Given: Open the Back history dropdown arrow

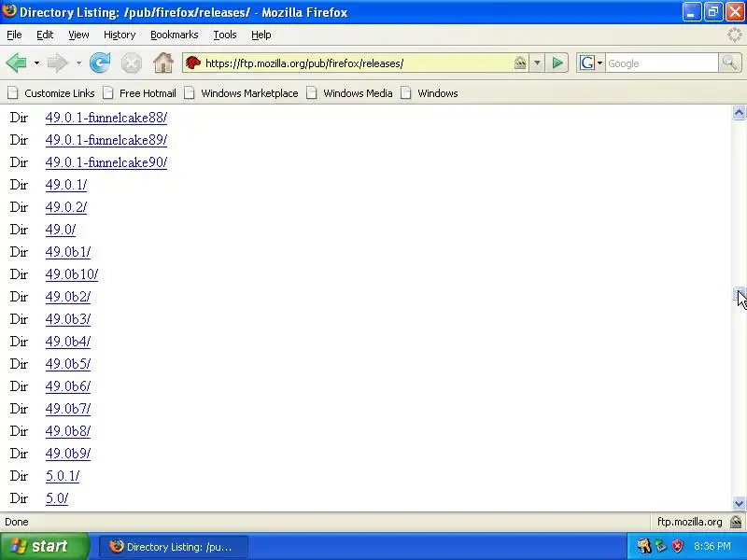Looking at the screenshot, I should (36, 63).
